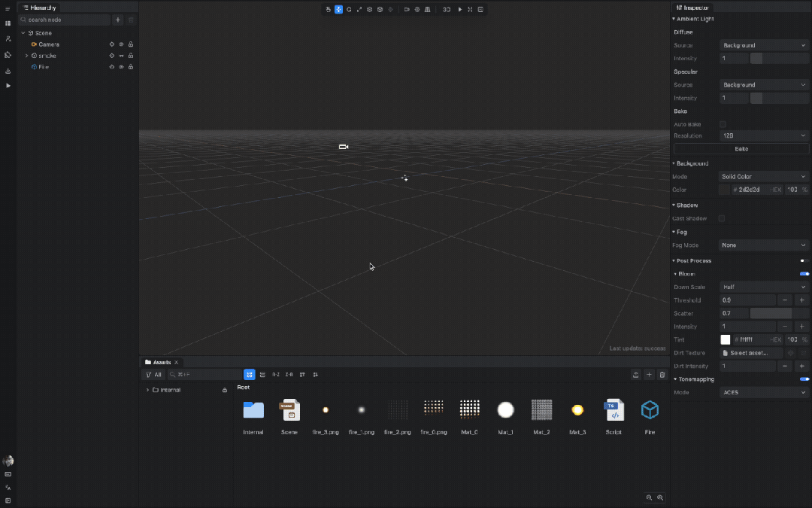Click the 3D mode toggle in toolbar

click(x=446, y=9)
